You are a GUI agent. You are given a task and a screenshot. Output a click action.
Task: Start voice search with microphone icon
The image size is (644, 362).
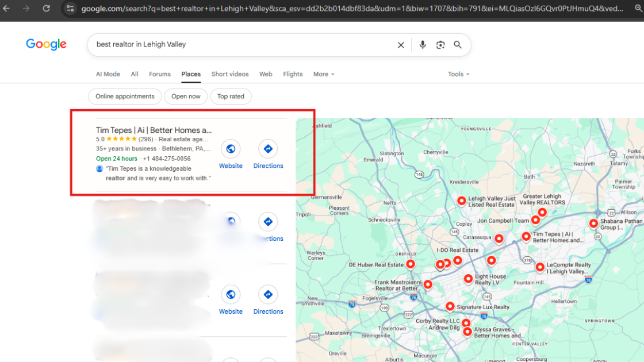[x=423, y=45]
